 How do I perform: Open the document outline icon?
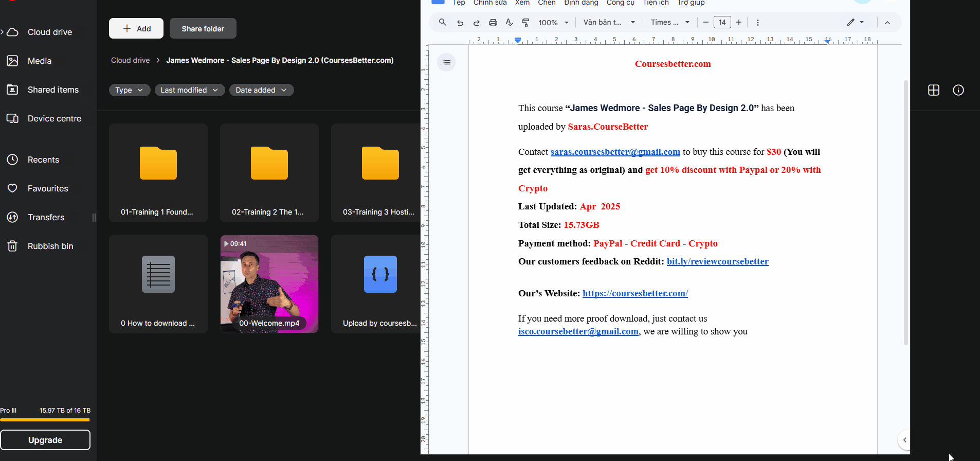(x=446, y=62)
